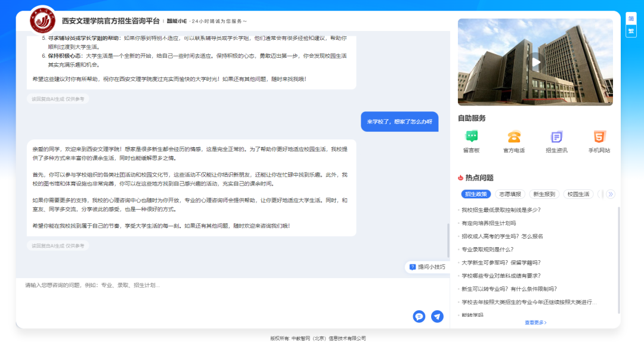This screenshot has width=644, height=349.
Task: Click the 官方电话 telephone icon
Action: (513, 137)
